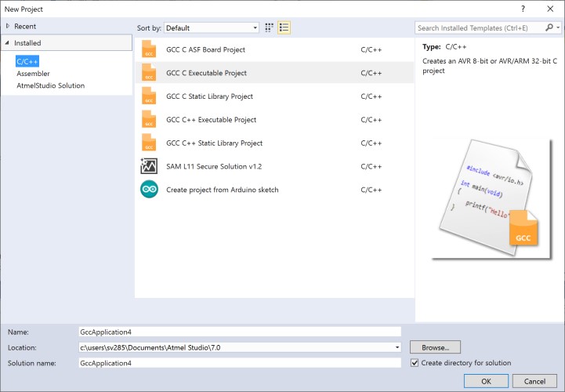Select GCC C ASF Board Project text
This screenshot has height=392, width=565.
pos(206,49)
